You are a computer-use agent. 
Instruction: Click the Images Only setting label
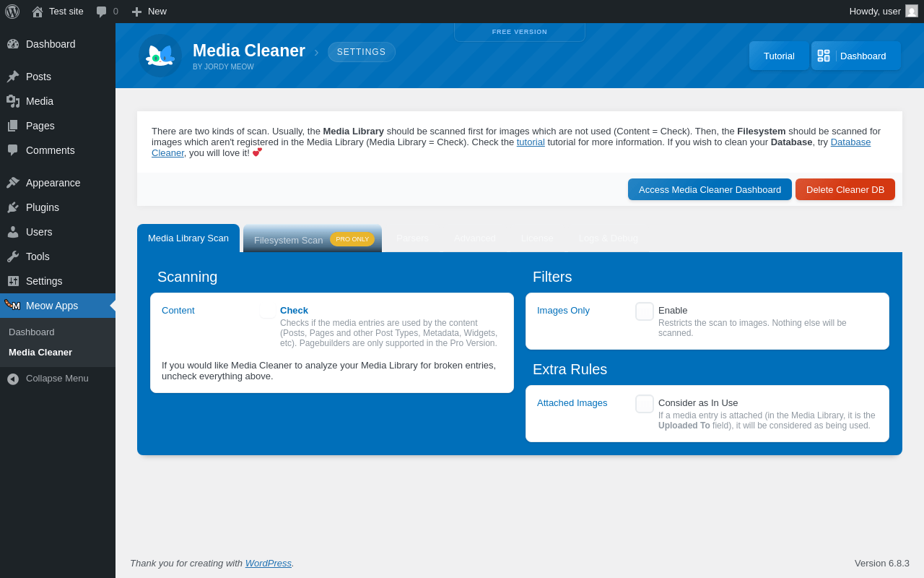point(563,311)
